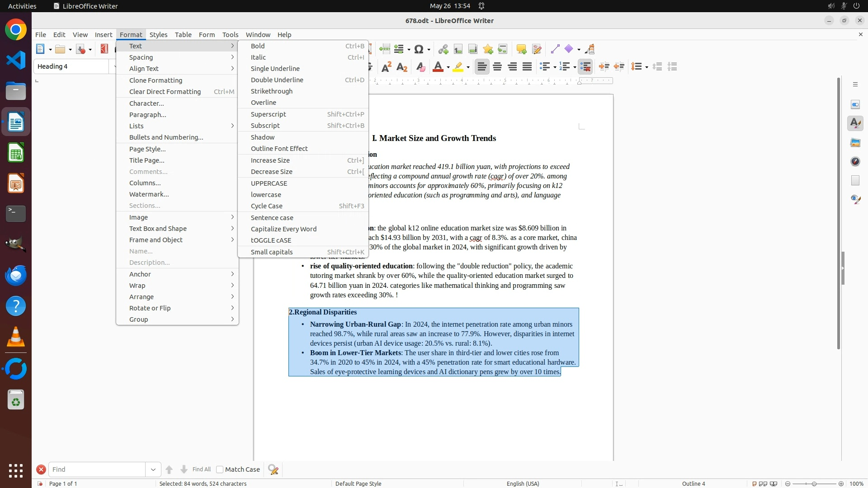Image resolution: width=868 pixels, height=488 pixels.
Task: Click the zoom slider in status bar
Action: [x=814, y=484]
